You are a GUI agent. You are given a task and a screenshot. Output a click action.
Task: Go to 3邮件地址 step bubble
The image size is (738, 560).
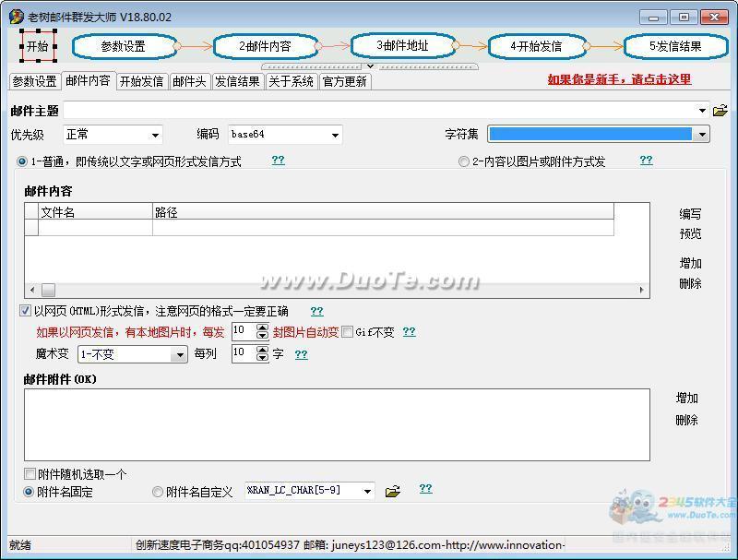(x=404, y=45)
